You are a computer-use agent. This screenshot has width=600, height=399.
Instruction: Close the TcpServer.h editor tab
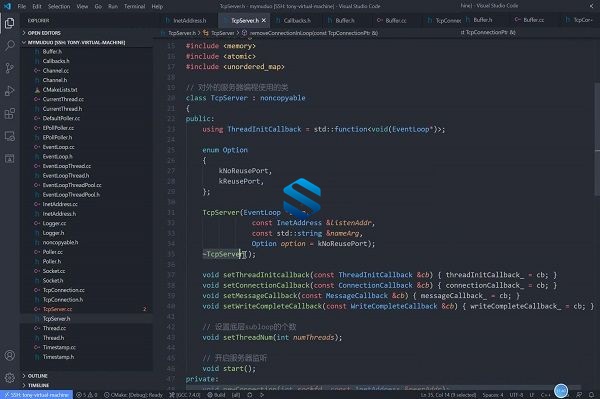pyautogui.click(x=264, y=20)
